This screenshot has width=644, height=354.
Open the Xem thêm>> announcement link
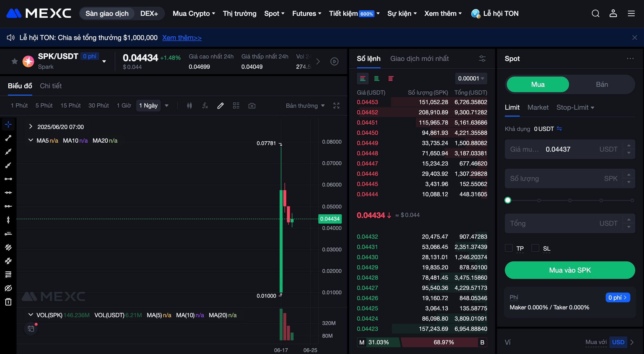(x=182, y=38)
